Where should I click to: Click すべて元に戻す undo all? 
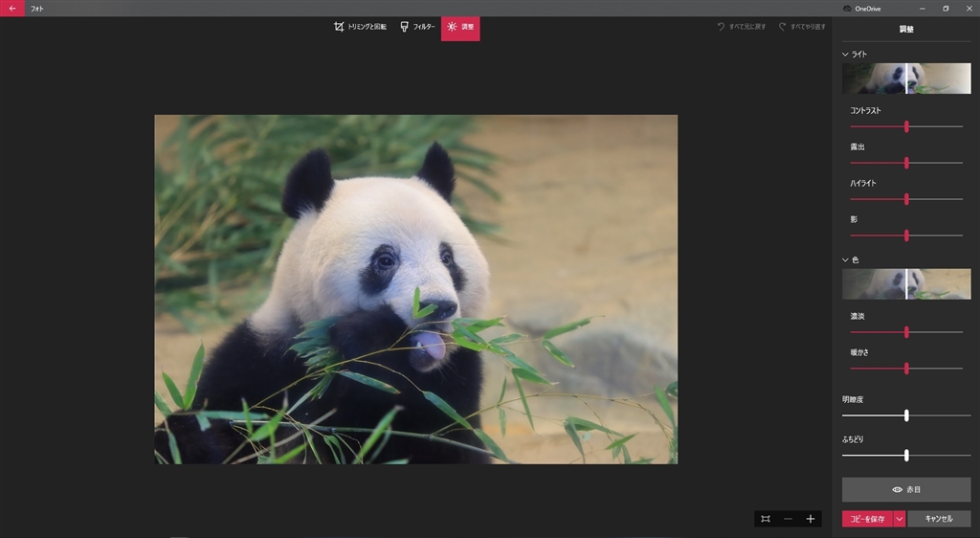pyautogui.click(x=742, y=27)
